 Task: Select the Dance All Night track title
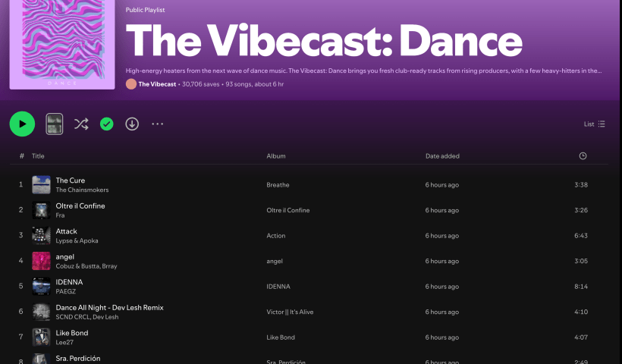tap(109, 307)
